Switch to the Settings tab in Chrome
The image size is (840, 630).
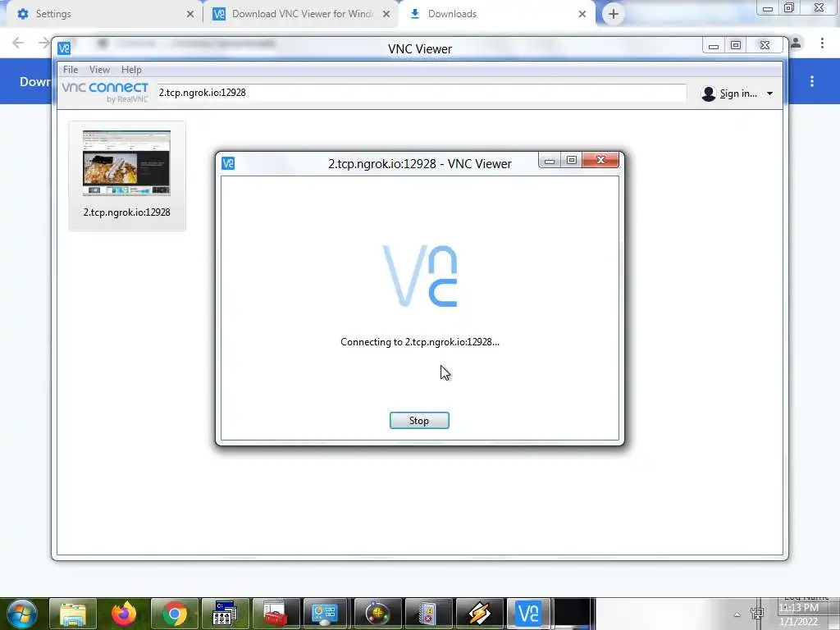tap(103, 14)
